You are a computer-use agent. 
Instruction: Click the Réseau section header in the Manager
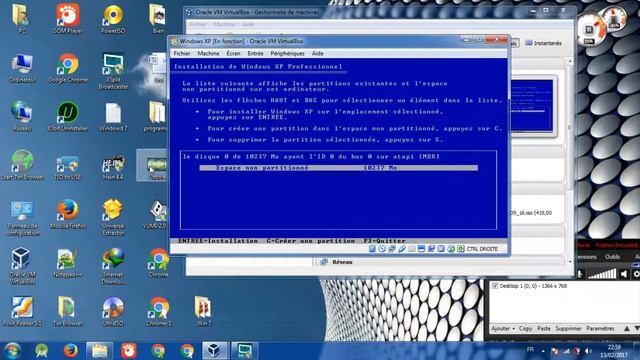342,262
